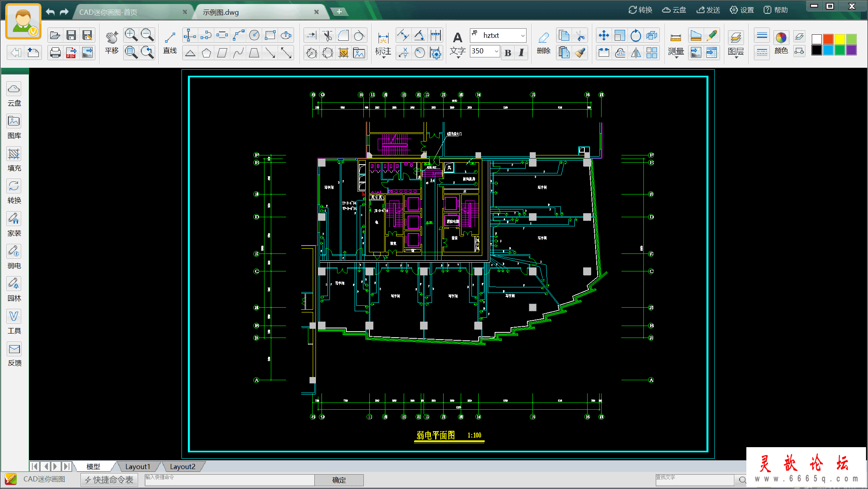Click the format painter brush icon
This screenshot has height=489, width=868.
click(x=580, y=53)
